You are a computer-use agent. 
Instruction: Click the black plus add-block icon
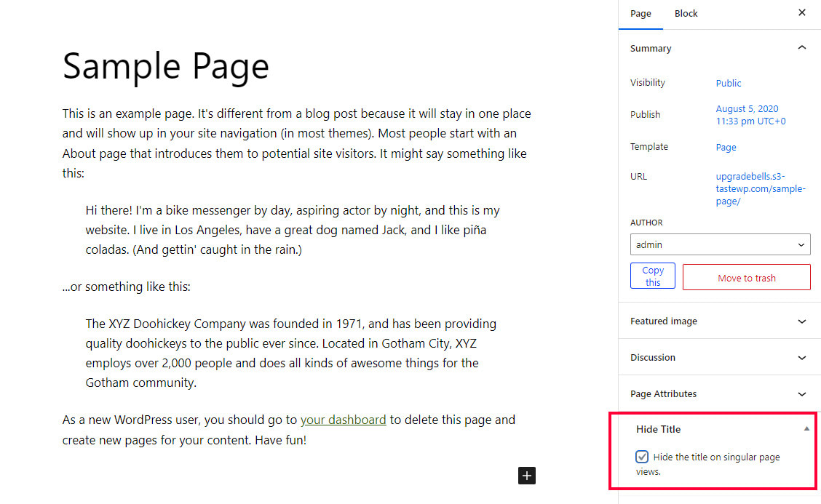coord(527,476)
